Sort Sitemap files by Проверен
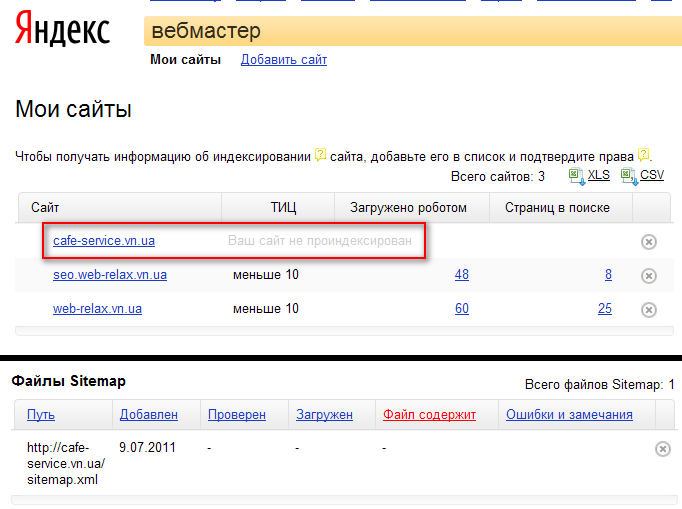This screenshot has width=682, height=509. pyautogui.click(x=237, y=415)
